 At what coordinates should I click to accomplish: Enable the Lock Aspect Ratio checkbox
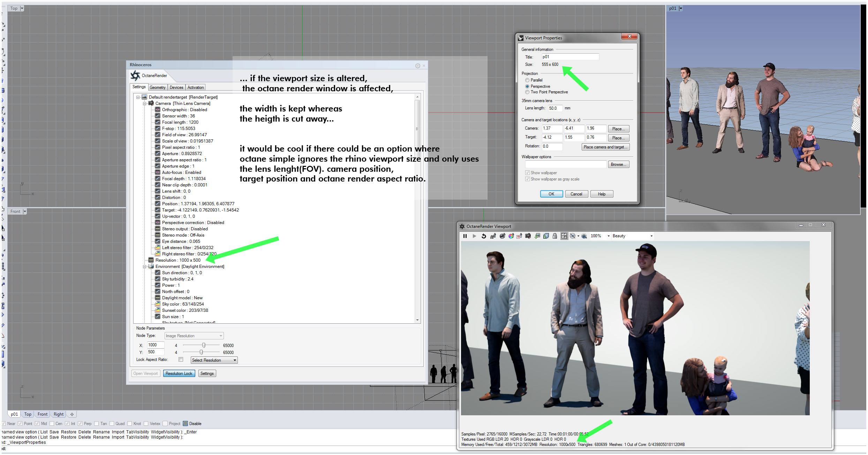(181, 359)
